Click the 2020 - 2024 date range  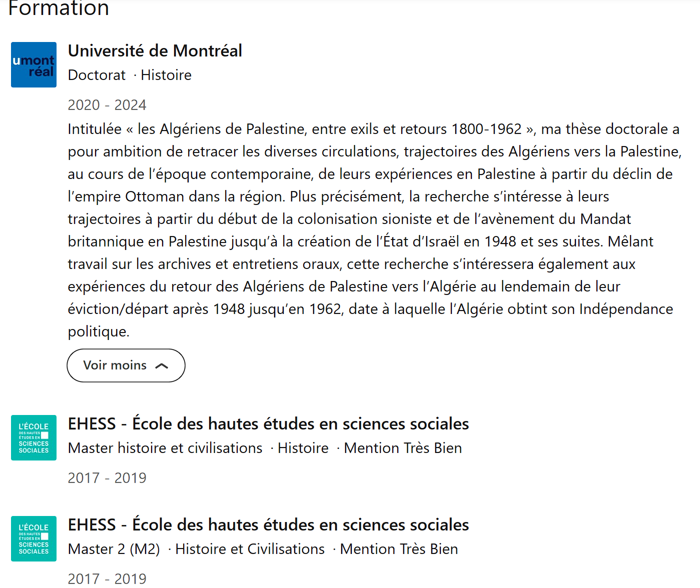pos(107,105)
